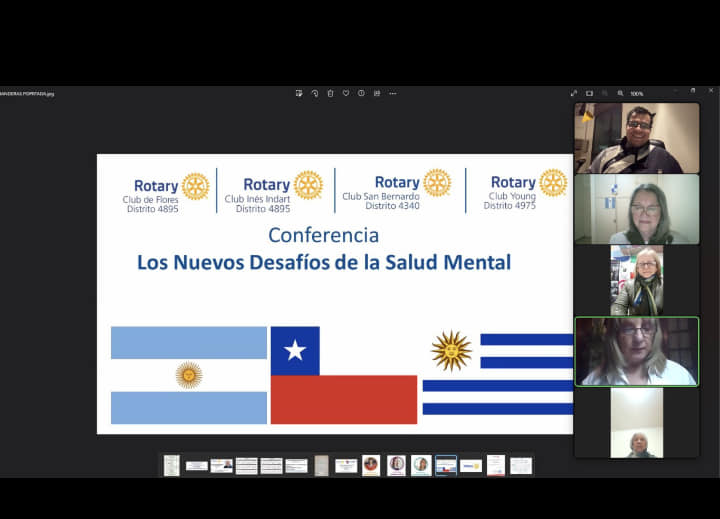
Task: Open the purple-ringed portrait thumbnail
Action: tap(396, 465)
